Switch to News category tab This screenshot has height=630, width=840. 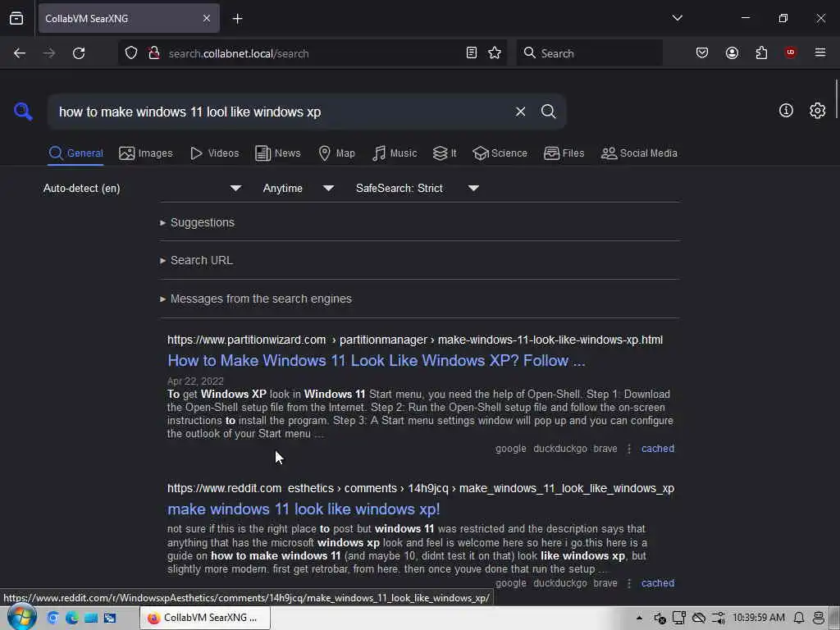click(x=277, y=153)
